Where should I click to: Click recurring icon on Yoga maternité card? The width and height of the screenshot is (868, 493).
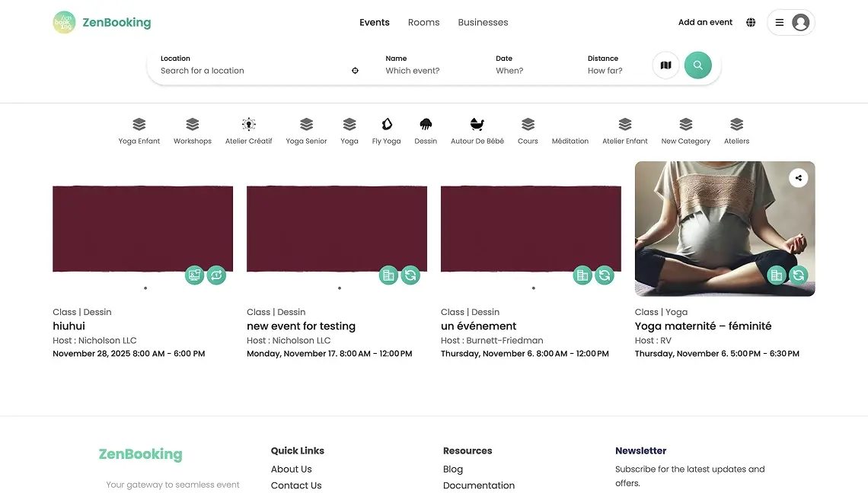799,275
